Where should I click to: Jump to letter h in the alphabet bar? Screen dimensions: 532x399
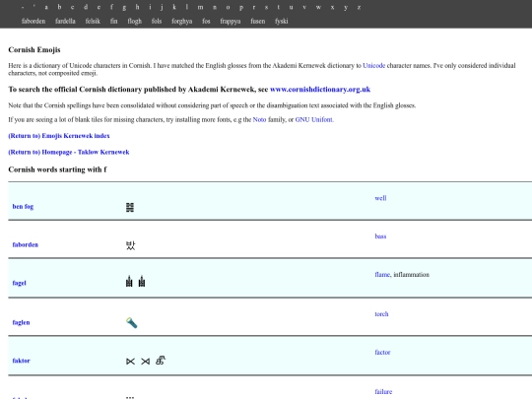(x=137, y=7)
